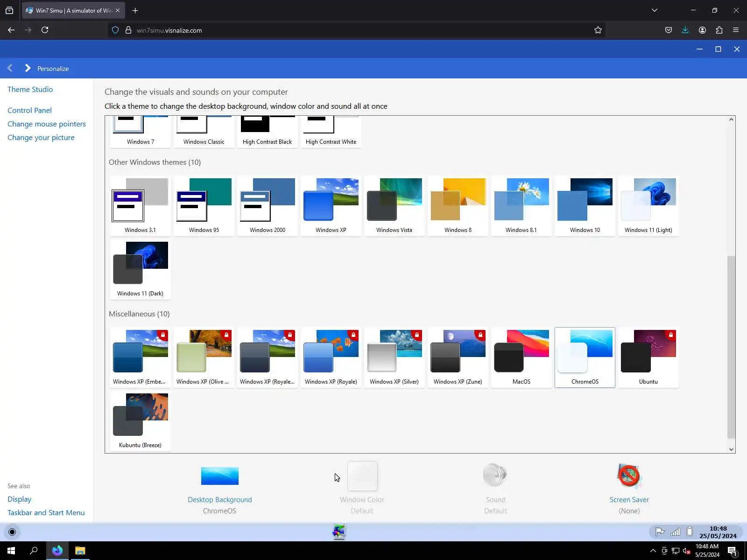
Task: Apply the Windows 7 theme
Action: 141,132
